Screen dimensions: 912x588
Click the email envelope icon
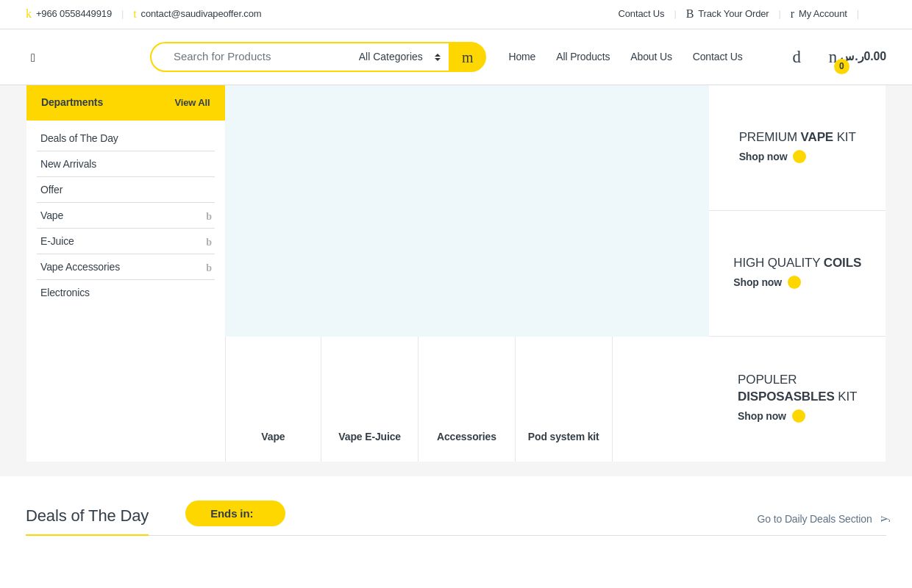135,14
